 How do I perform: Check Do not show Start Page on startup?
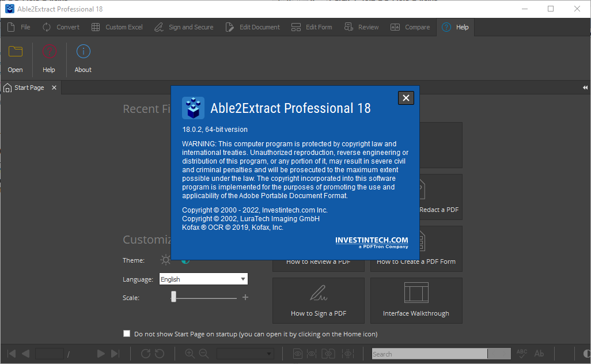tap(127, 333)
